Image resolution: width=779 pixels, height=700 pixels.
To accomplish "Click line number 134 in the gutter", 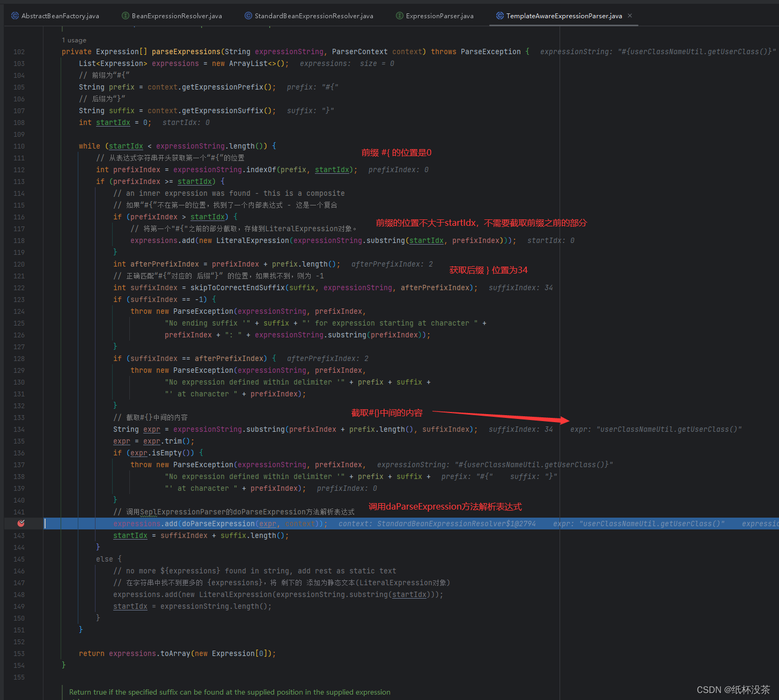I will 19,430.
